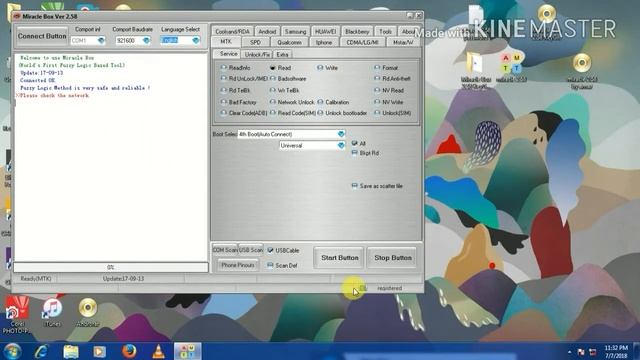Choose the Network Unlock option
This screenshot has width=640, height=360.
273,102
